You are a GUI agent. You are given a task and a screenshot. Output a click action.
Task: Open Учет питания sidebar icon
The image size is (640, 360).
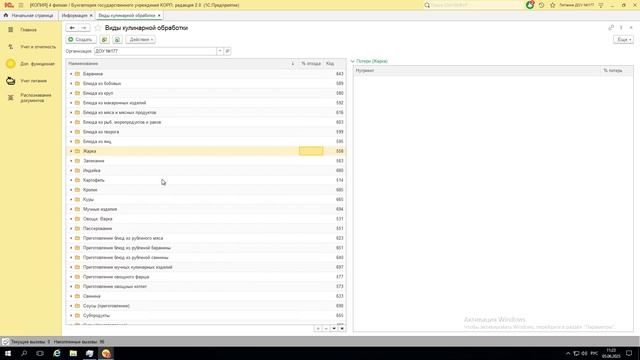pos(11,81)
